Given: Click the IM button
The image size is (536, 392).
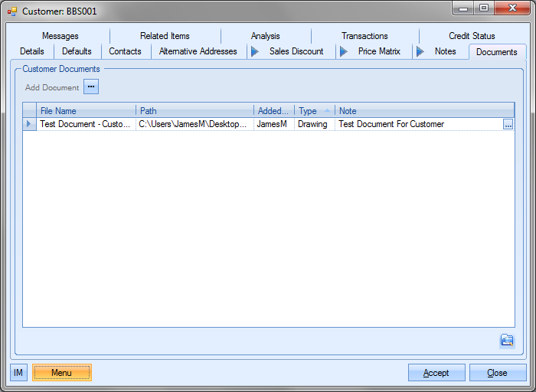Looking at the screenshot, I should (19, 373).
